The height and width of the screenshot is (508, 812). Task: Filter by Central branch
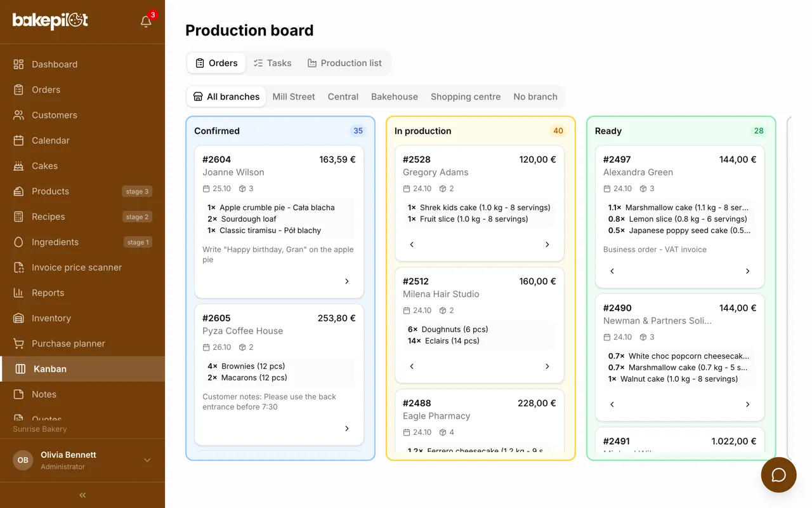[343, 97]
